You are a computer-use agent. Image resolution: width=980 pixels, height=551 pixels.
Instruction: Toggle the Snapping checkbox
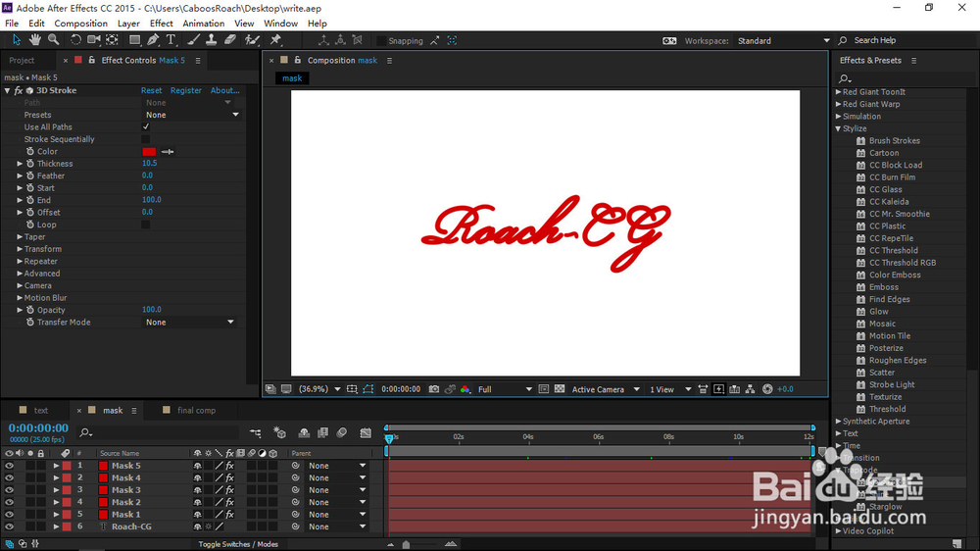pyautogui.click(x=381, y=40)
